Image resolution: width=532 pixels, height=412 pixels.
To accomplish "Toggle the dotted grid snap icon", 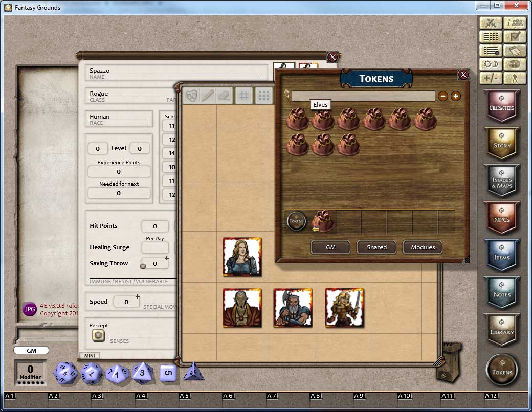I will (263, 96).
